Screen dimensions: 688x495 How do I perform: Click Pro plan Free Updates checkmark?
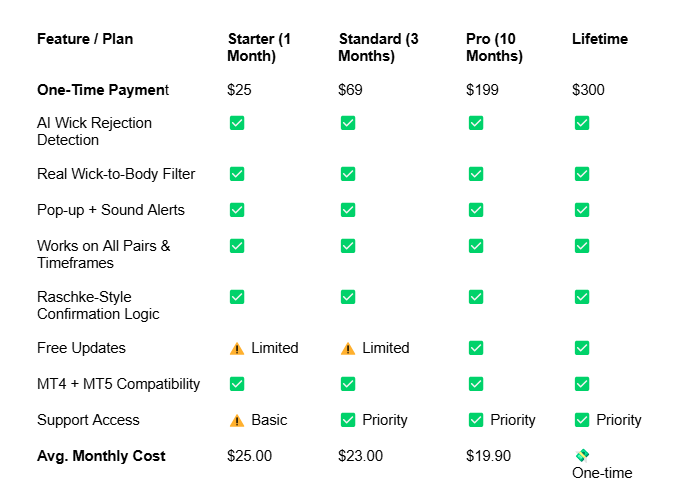click(476, 348)
